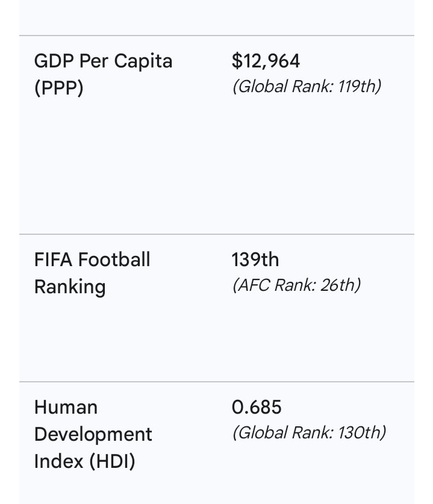Select the GDP Per Capita (PPP) label

103,74
